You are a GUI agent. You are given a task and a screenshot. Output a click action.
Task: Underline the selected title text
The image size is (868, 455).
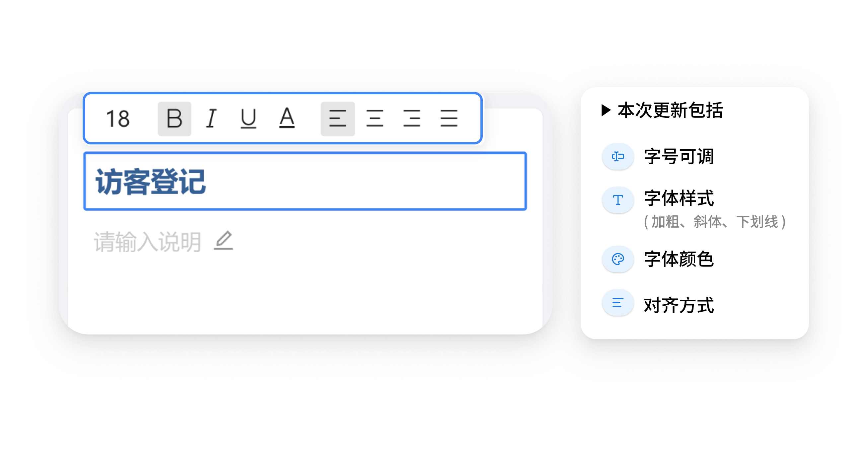(x=248, y=118)
